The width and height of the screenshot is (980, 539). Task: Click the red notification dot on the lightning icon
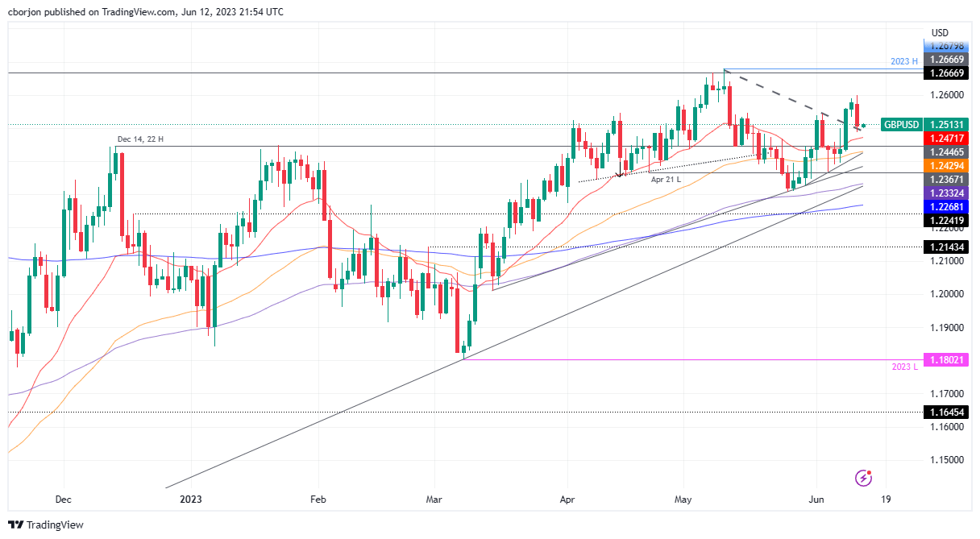(x=870, y=472)
